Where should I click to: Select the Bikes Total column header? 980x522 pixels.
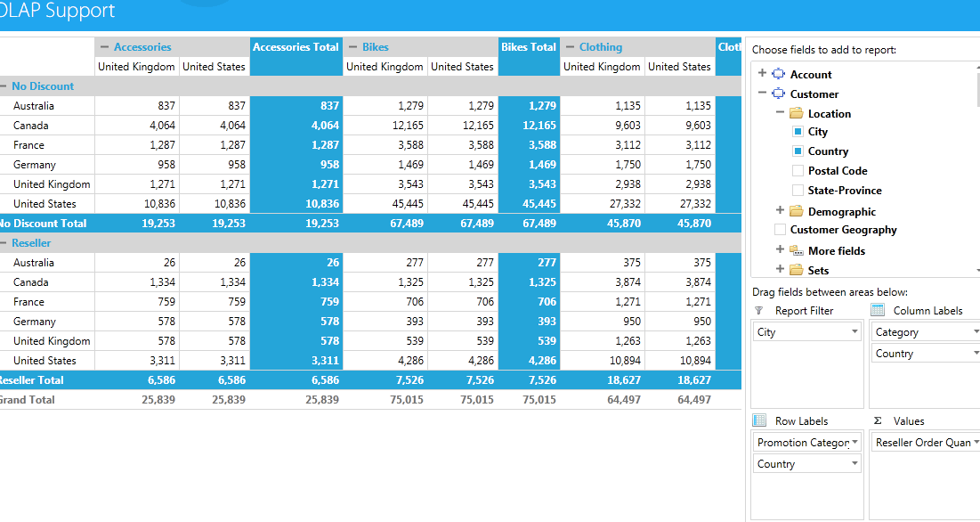529,56
